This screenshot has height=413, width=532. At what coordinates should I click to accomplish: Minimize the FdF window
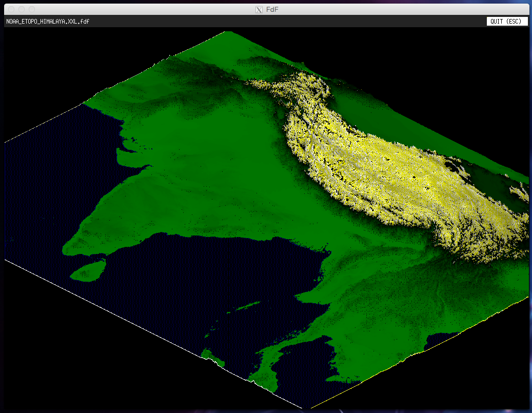point(22,9)
